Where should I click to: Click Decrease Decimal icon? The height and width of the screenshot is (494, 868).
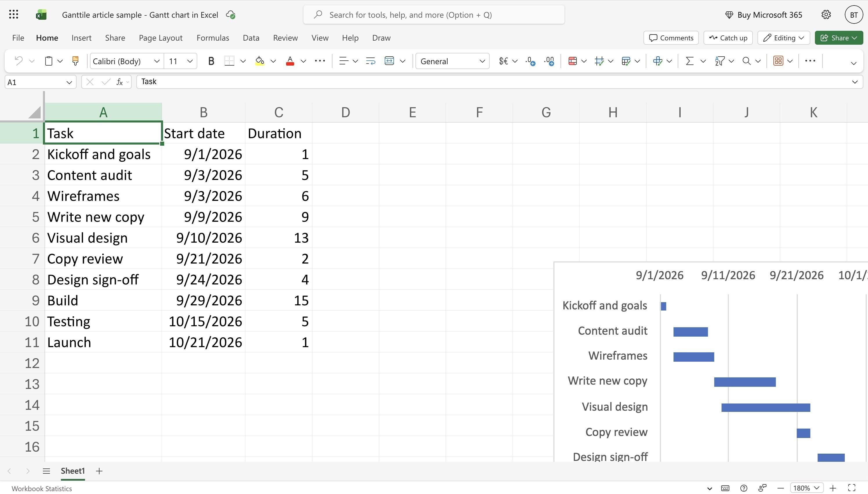[530, 61]
